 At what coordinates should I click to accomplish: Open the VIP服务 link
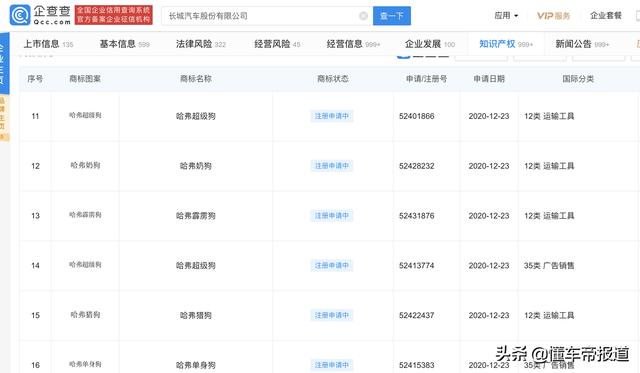(553, 16)
